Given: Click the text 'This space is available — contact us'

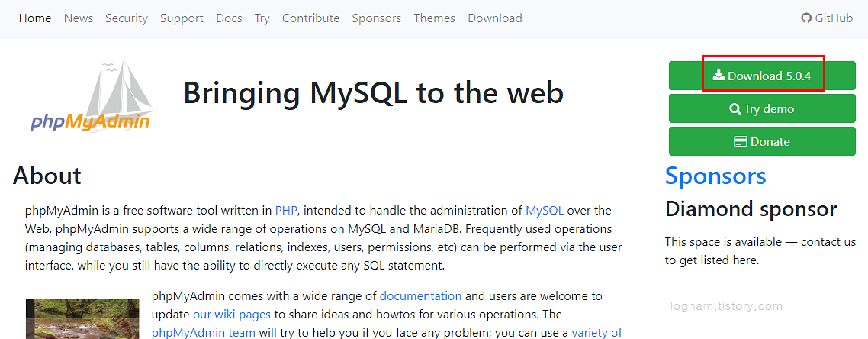Looking at the screenshot, I should click(x=760, y=242).
